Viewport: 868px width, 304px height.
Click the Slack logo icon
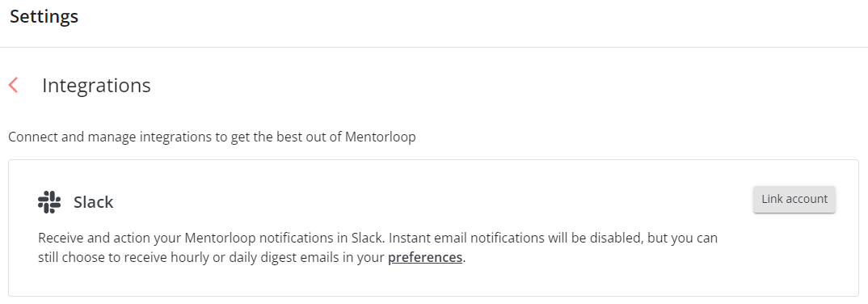pyautogui.click(x=49, y=202)
